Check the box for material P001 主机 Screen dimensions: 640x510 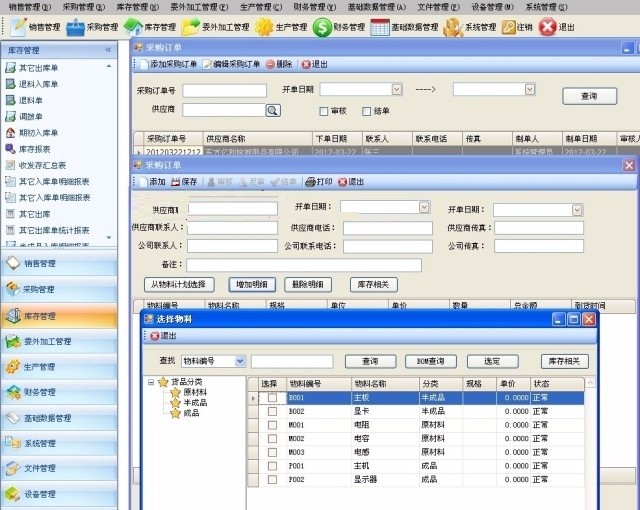[x=272, y=466]
